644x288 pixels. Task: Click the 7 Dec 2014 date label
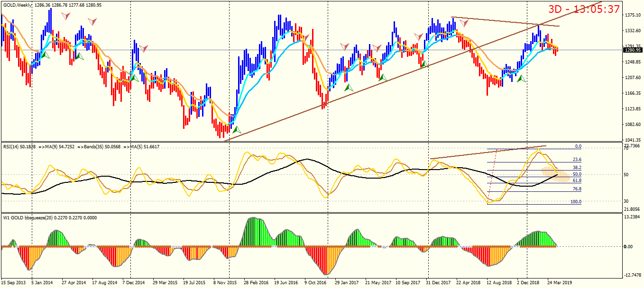point(133,282)
